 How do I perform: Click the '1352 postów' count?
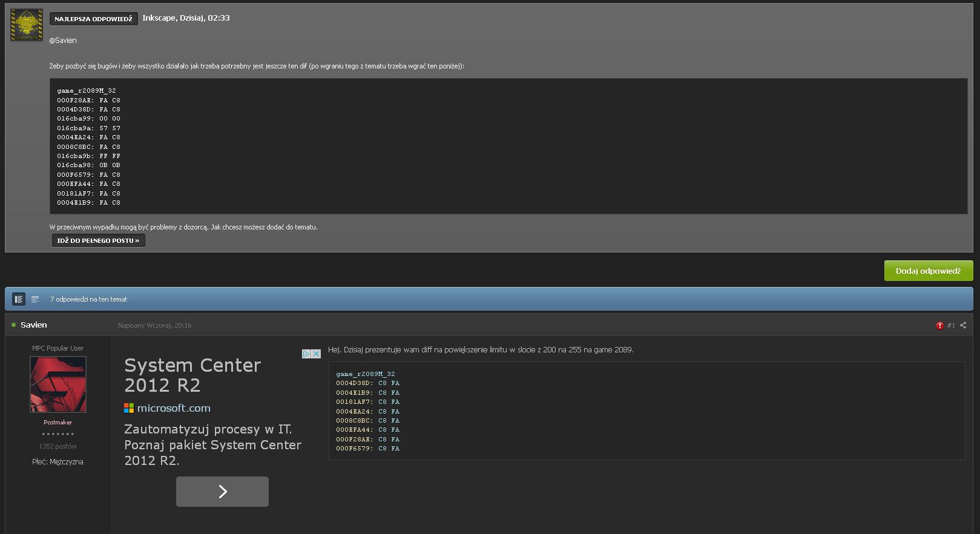[x=58, y=446]
